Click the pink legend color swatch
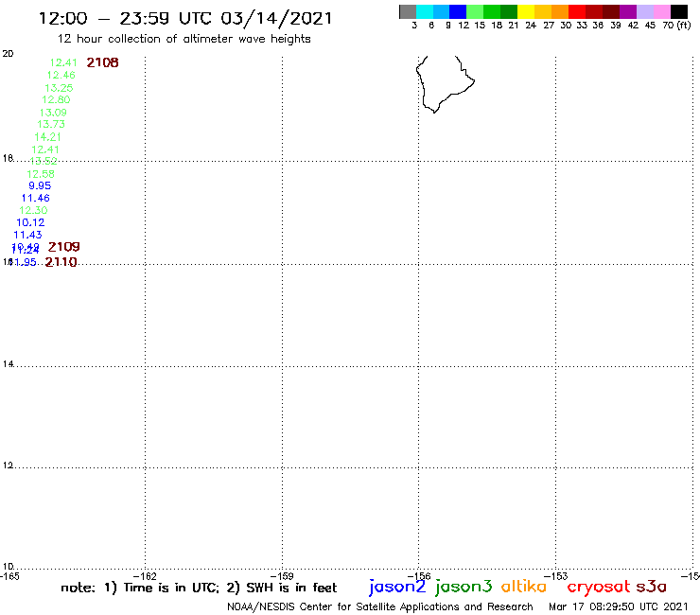This screenshot has height=615, width=700. [x=662, y=11]
